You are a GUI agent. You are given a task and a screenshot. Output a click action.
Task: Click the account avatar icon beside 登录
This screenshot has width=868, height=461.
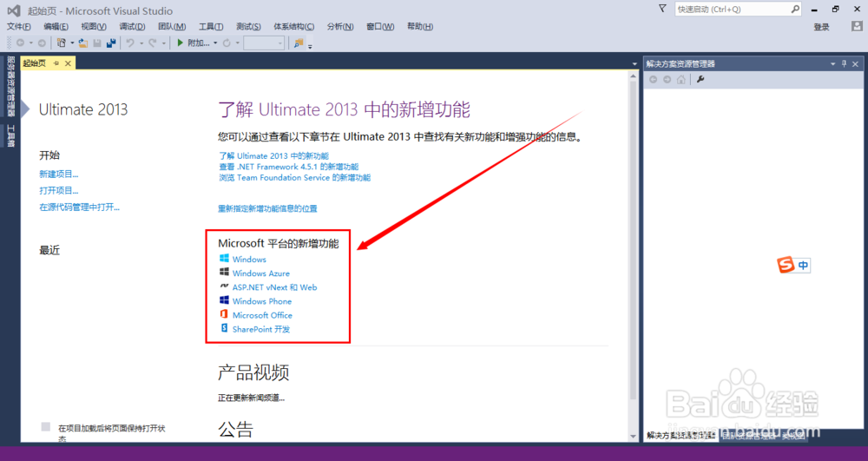pyautogui.click(x=857, y=26)
